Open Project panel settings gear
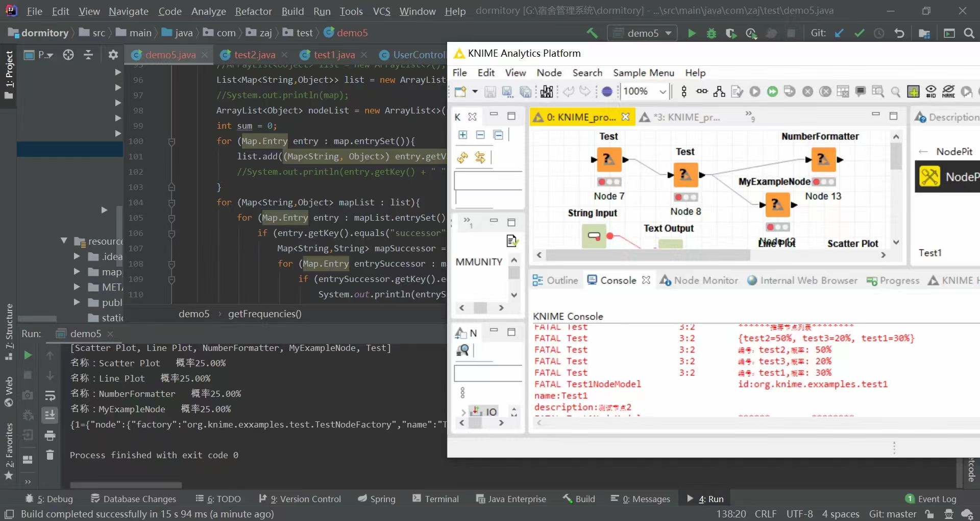 point(113,55)
